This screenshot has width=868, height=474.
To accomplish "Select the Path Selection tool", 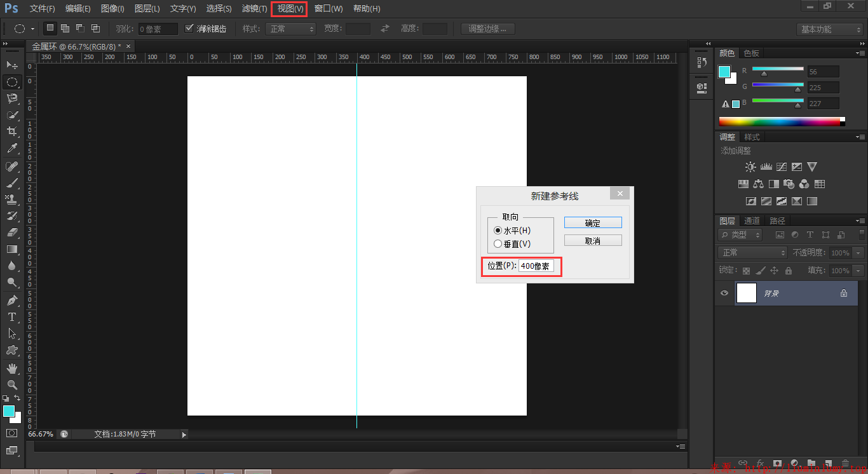I will click(12, 333).
